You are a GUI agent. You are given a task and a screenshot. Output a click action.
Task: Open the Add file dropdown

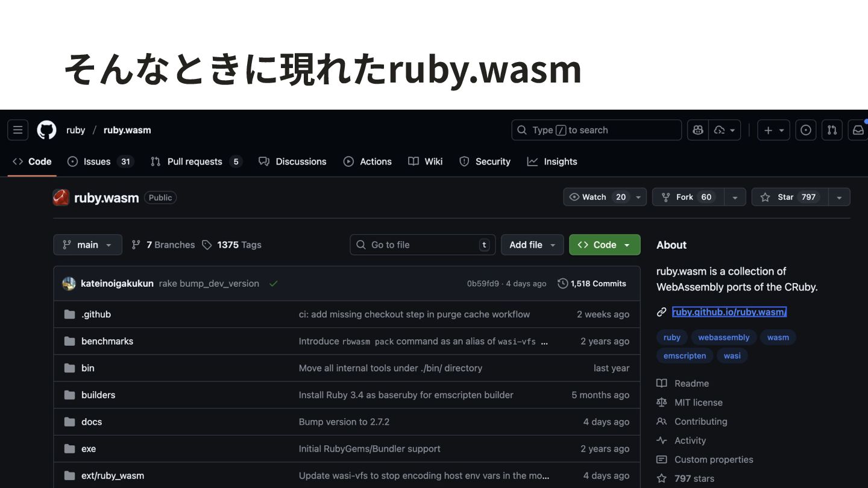point(532,245)
